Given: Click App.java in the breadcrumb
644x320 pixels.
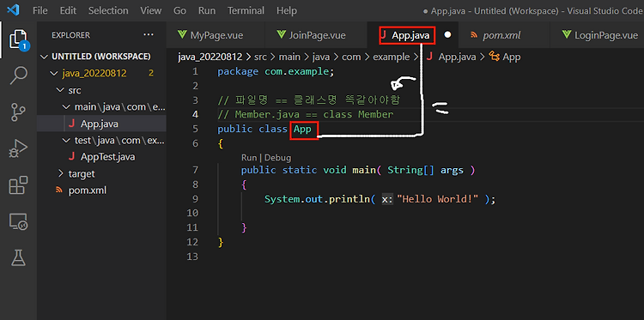Looking at the screenshot, I should pos(457,57).
